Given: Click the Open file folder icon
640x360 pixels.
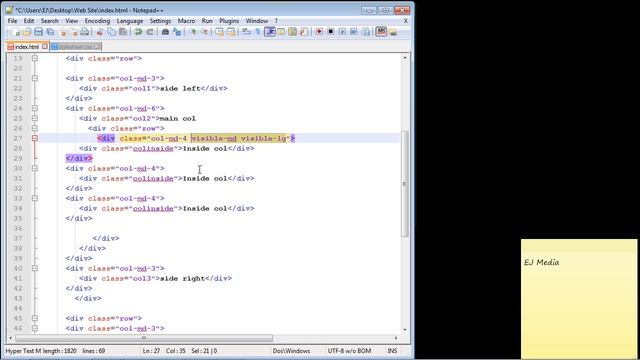Looking at the screenshot, I should pyautogui.click(x=27, y=32).
